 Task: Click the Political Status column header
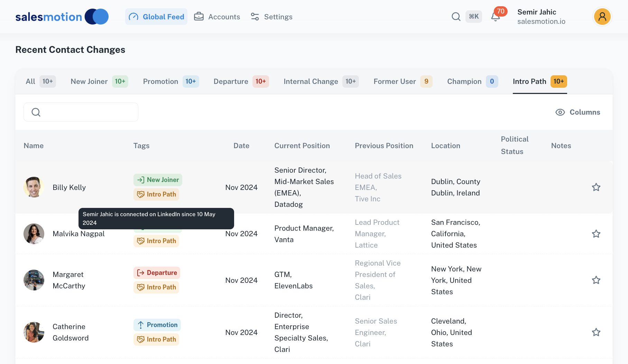pos(515,145)
